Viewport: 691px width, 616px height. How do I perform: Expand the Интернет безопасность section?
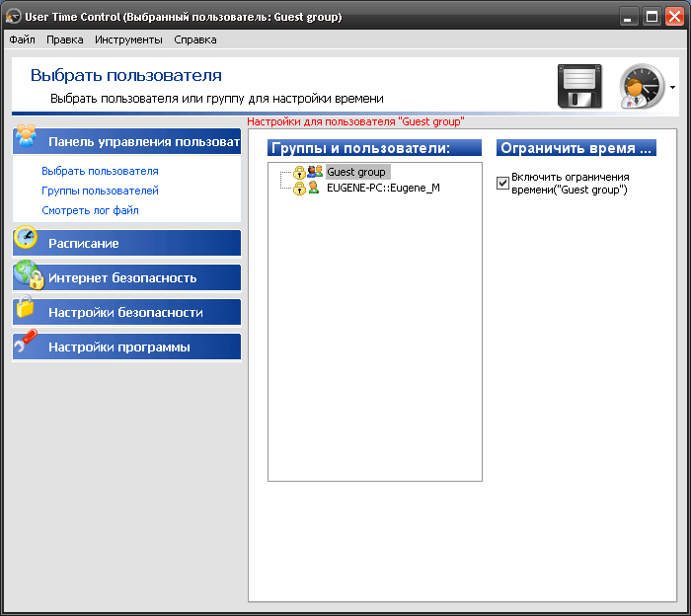click(138, 277)
